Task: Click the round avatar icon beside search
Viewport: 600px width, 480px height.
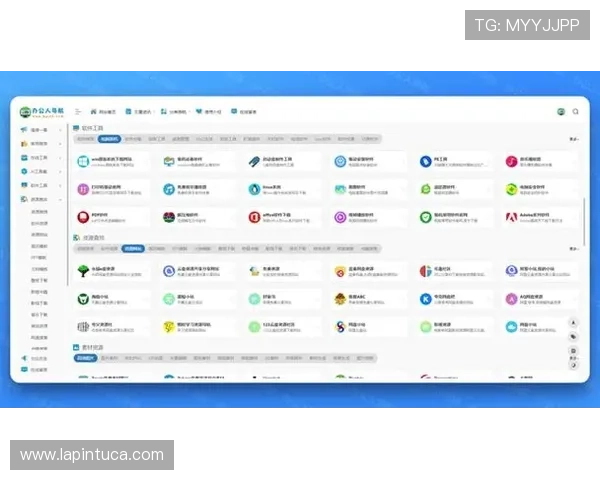Action: 561,112
